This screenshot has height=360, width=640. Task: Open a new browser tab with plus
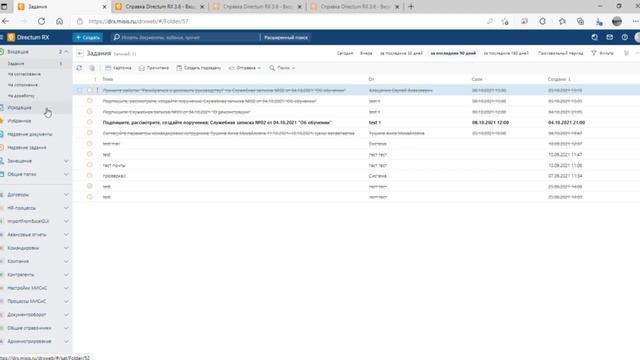tap(411, 7)
